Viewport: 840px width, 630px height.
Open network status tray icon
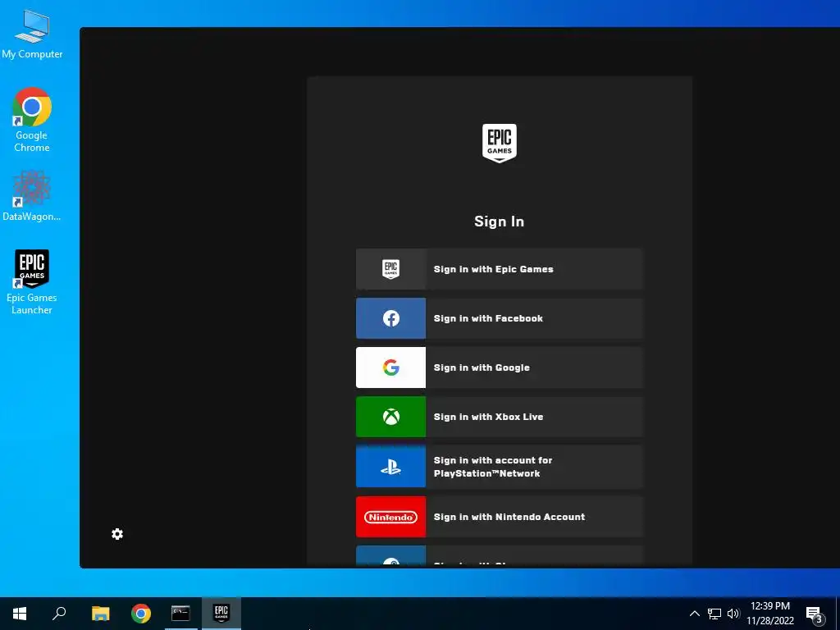(714, 614)
